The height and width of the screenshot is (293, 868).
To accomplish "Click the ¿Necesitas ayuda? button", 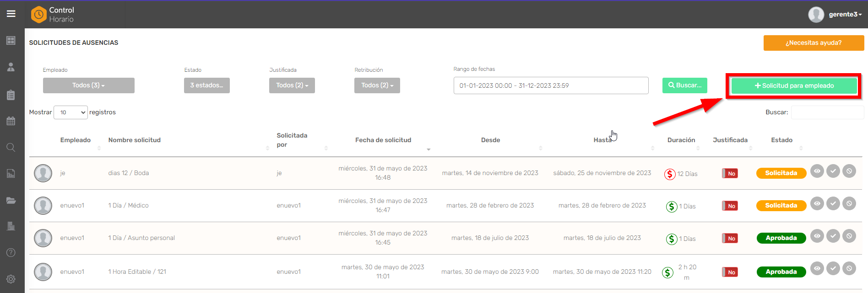I will tap(814, 43).
